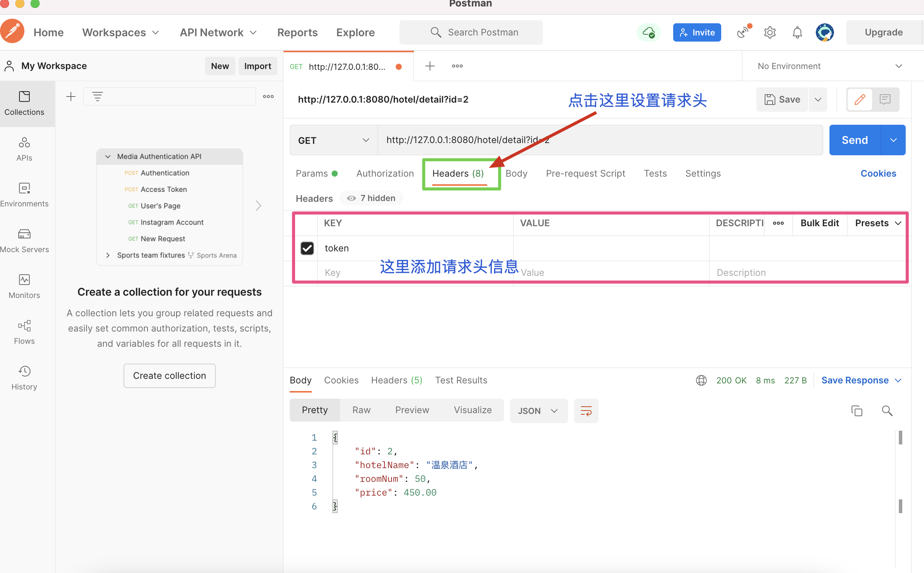This screenshot has width=924, height=573.
Task: Click the blue Send button
Action: click(x=855, y=140)
